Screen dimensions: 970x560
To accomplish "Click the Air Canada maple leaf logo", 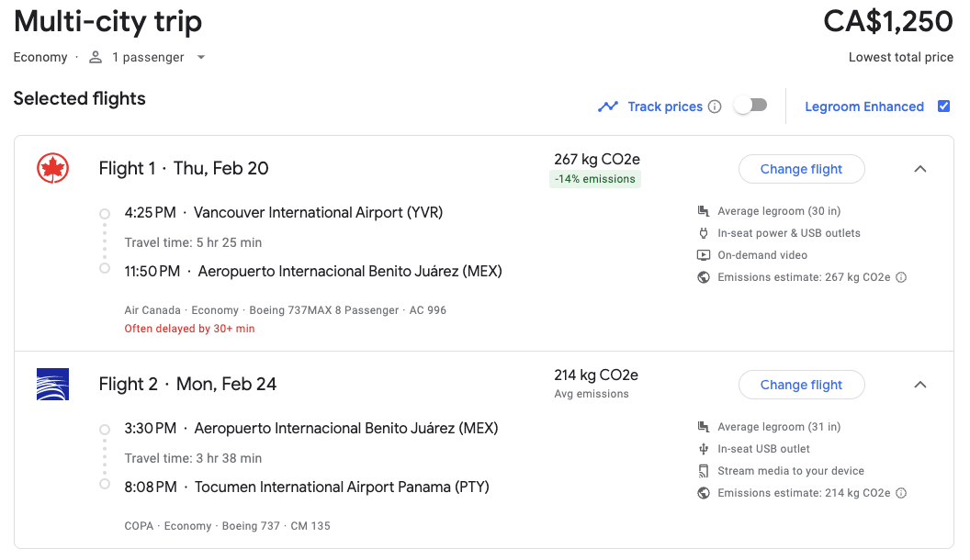I will click(x=52, y=168).
